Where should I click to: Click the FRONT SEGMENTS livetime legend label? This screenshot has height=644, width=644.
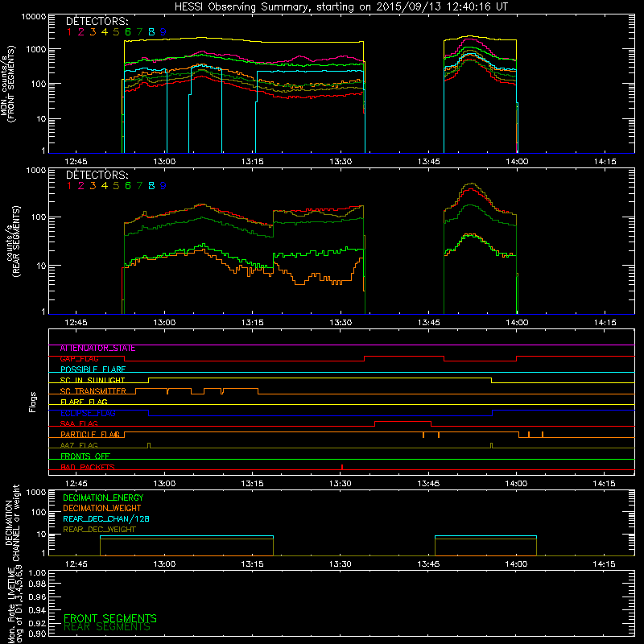(110, 618)
